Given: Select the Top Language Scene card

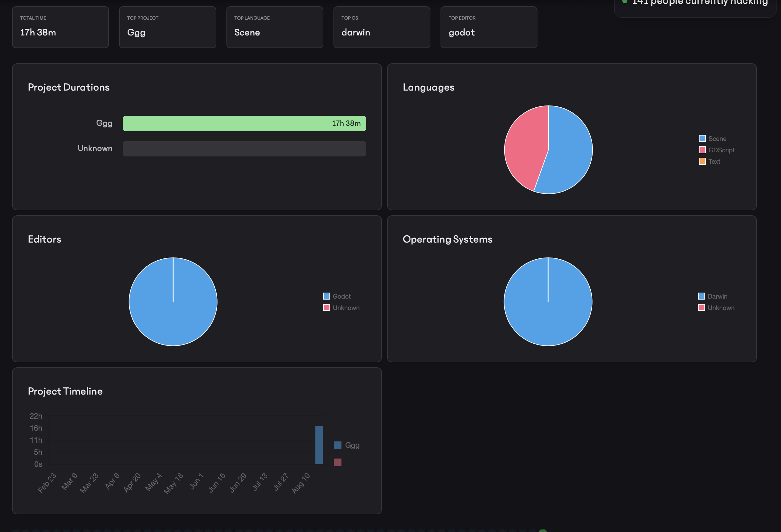Looking at the screenshot, I should coord(275,27).
